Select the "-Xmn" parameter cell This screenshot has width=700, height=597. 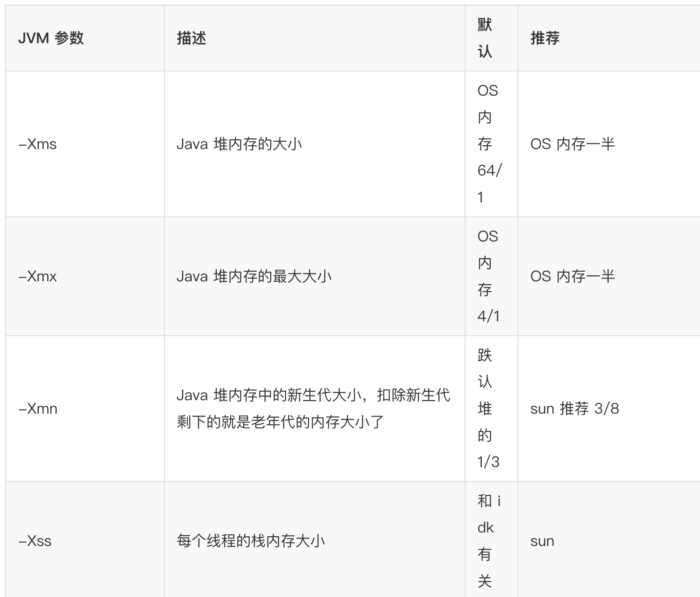[38, 409]
